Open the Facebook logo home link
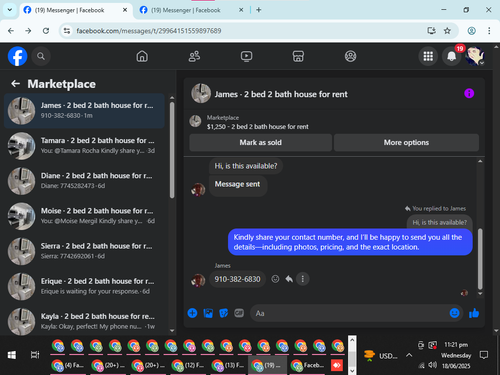500x375 pixels. pos(17,56)
